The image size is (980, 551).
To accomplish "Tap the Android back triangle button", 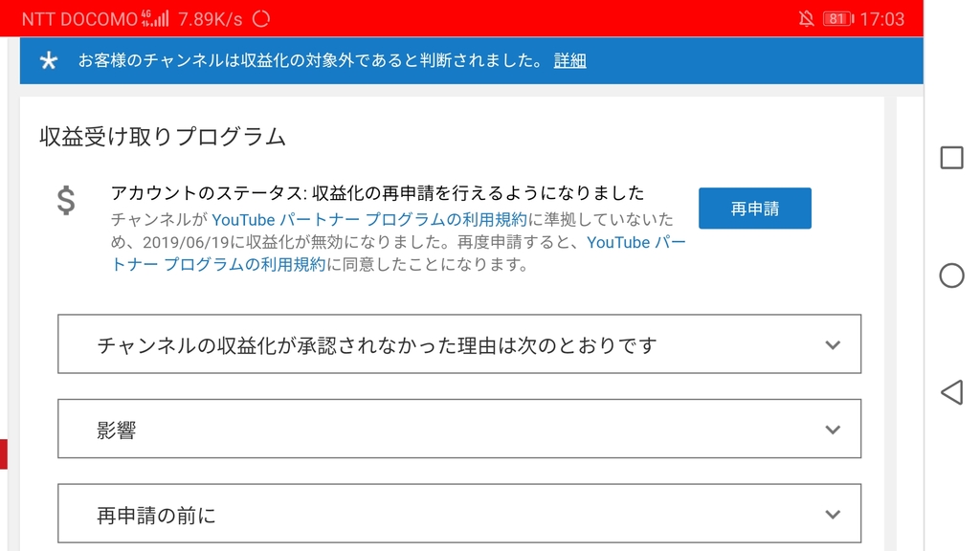I will pos(951,392).
